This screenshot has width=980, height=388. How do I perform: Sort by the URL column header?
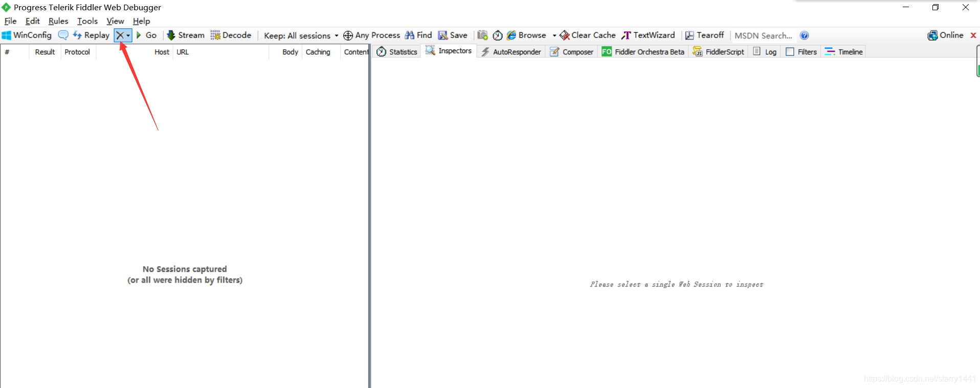[x=221, y=52]
